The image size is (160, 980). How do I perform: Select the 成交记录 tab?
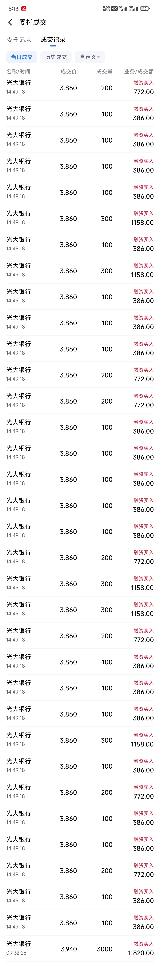point(53,39)
